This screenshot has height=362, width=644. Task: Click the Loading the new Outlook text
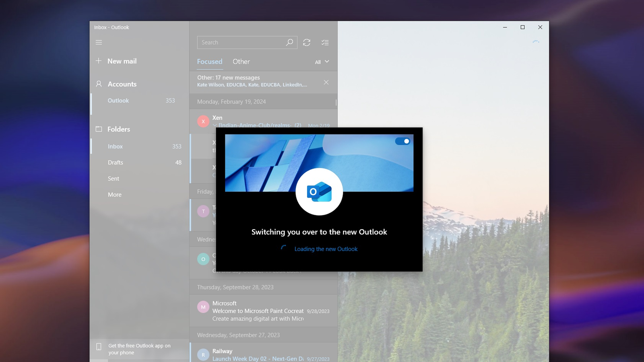326,249
